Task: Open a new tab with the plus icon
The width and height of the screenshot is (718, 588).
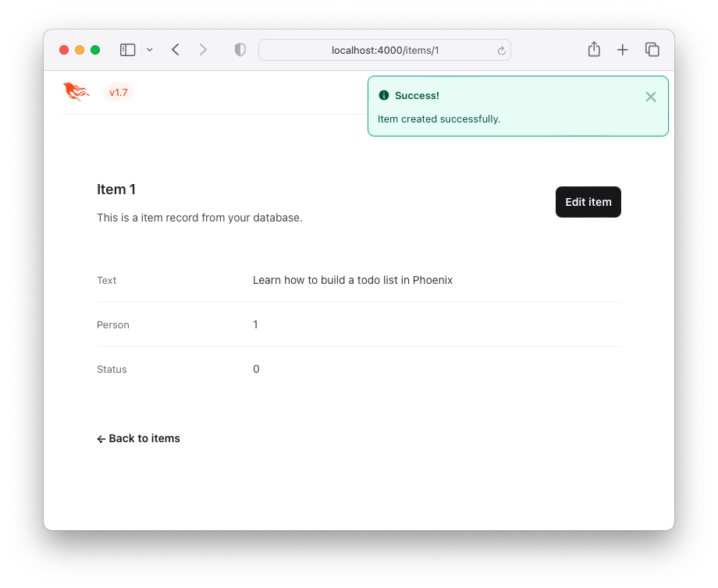Action: pos(623,49)
